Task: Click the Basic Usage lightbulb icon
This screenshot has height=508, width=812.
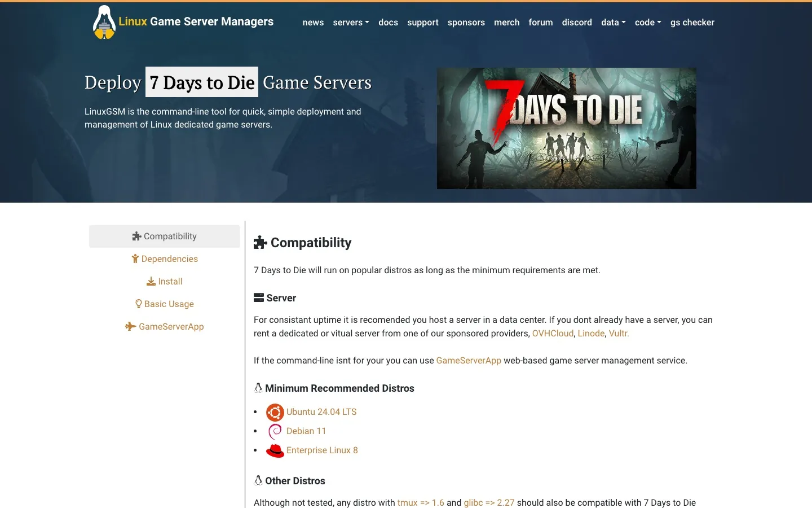Action: pyautogui.click(x=139, y=304)
